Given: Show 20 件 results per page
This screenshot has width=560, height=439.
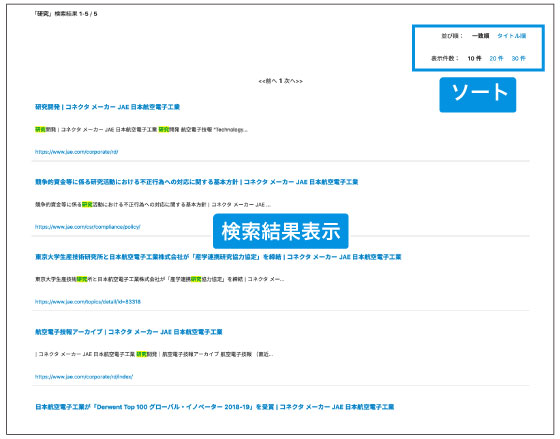Looking at the screenshot, I should (496, 58).
